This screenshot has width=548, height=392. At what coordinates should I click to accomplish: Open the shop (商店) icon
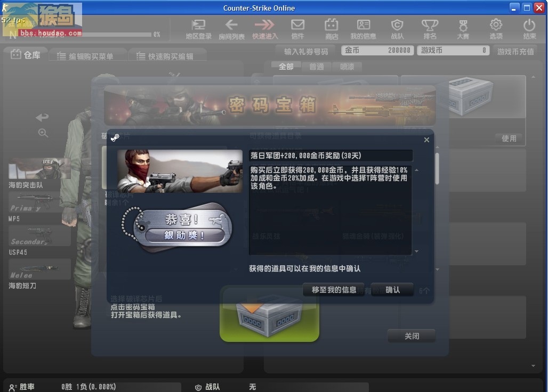(332, 29)
